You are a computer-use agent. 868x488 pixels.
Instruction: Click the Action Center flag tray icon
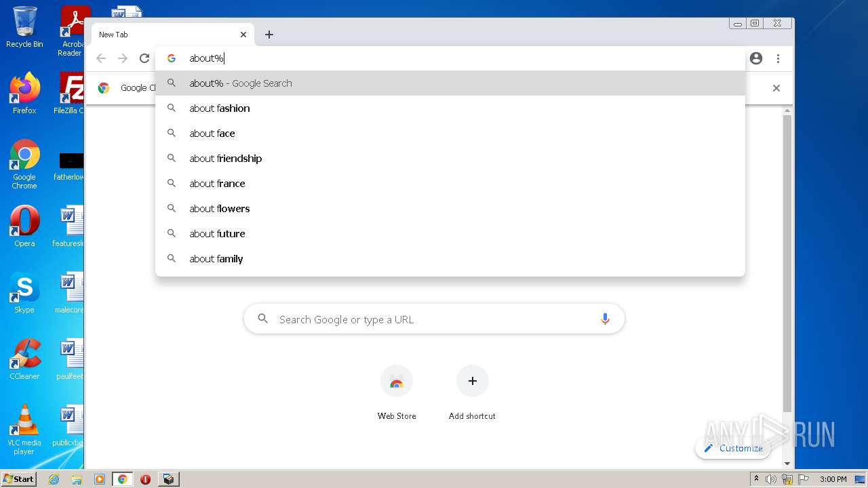coord(804,479)
